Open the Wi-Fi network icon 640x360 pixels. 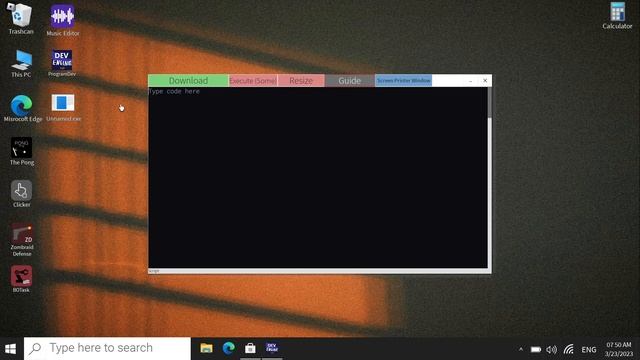pyautogui.click(x=569, y=349)
